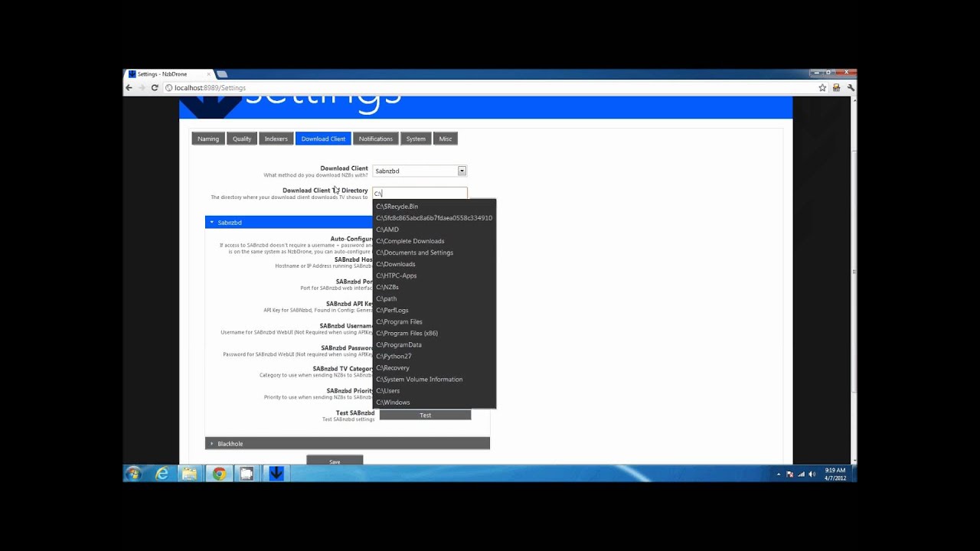Click the Action Center flag tray icon
Screen dimensions: 980x551
[x=790, y=474]
